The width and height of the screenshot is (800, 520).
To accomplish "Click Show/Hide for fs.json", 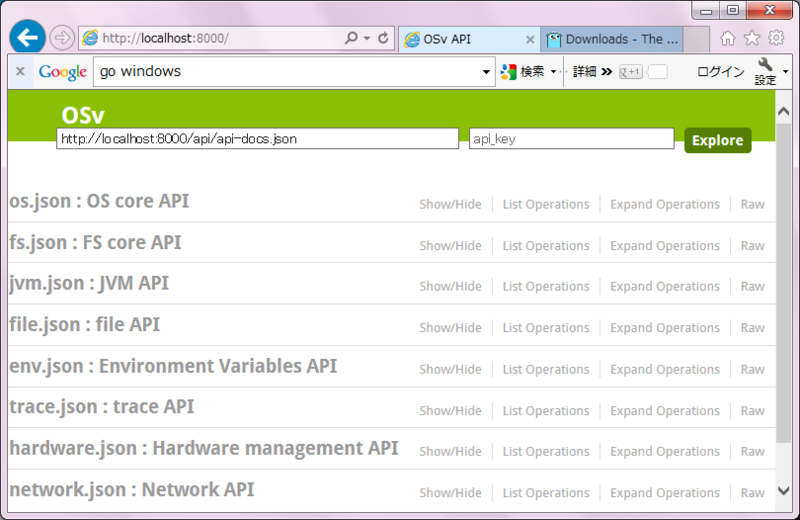I will tap(450, 245).
